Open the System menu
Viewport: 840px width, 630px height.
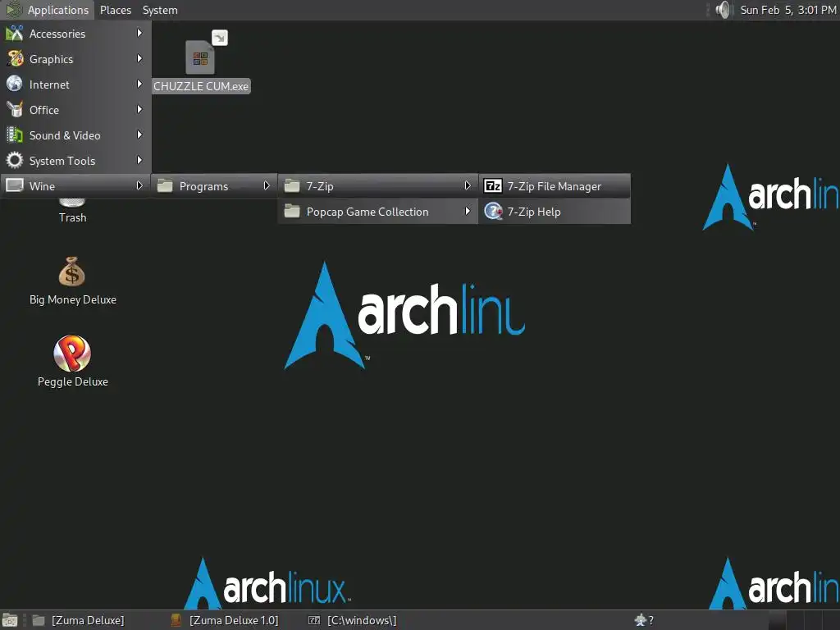click(160, 10)
